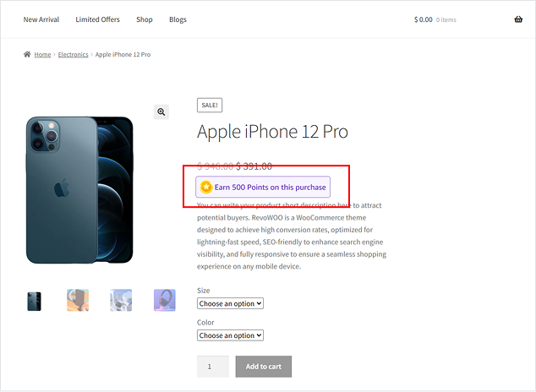Open the New Arrival menu
The height and width of the screenshot is (392, 536).
pos(41,19)
